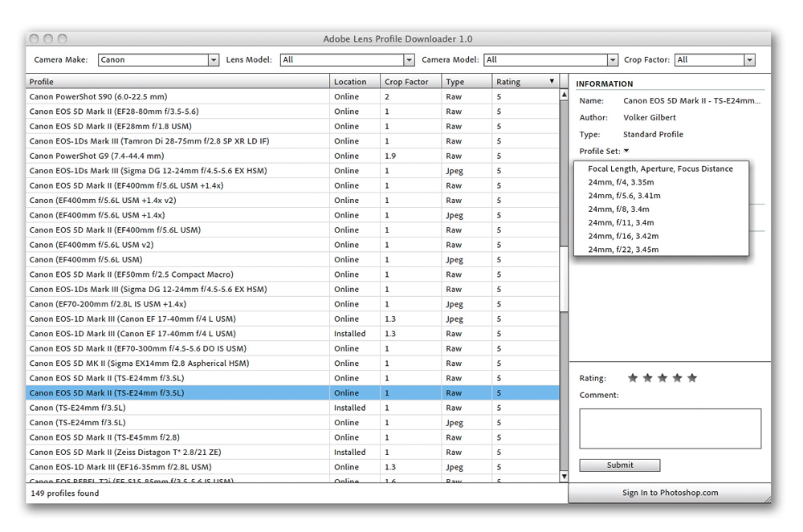Click the scrollbar up arrow
This screenshot has width=803, height=532.
tap(564, 95)
